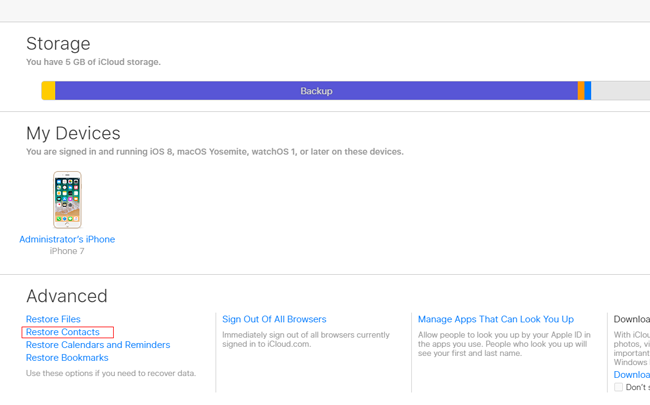The height and width of the screenshot is (405, 650).
Task: Tick the partly hidden "Don't" checkbox
Action: pyautogui.click(x=618, y=387)
